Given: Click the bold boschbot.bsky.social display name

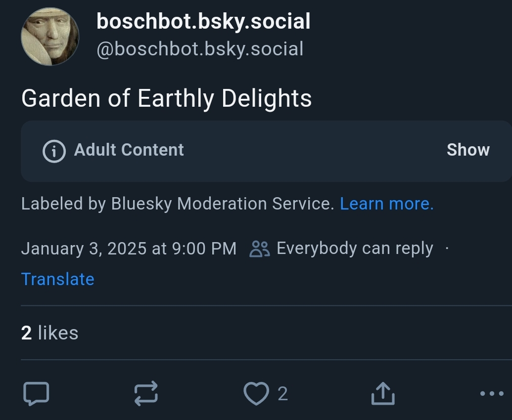Looking at the screenshot, I should point(203,21).
